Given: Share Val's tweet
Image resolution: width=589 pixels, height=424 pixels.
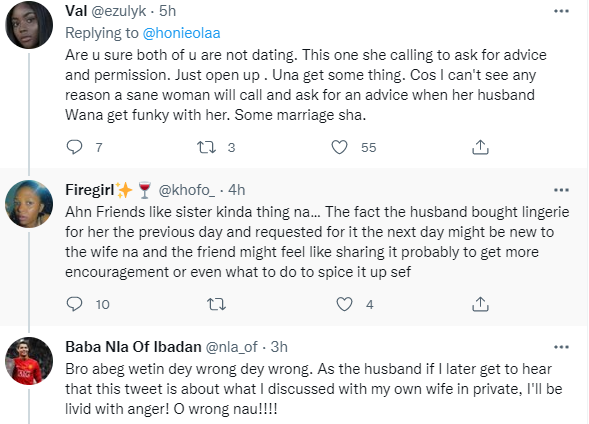Looking at the screenshot, I should click(480, 147).
